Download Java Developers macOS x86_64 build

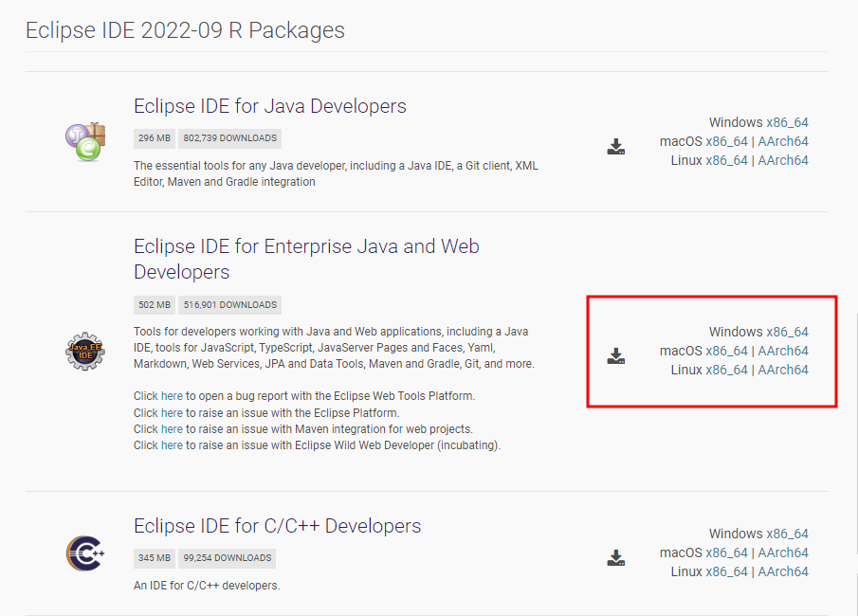tap(726, 142)
